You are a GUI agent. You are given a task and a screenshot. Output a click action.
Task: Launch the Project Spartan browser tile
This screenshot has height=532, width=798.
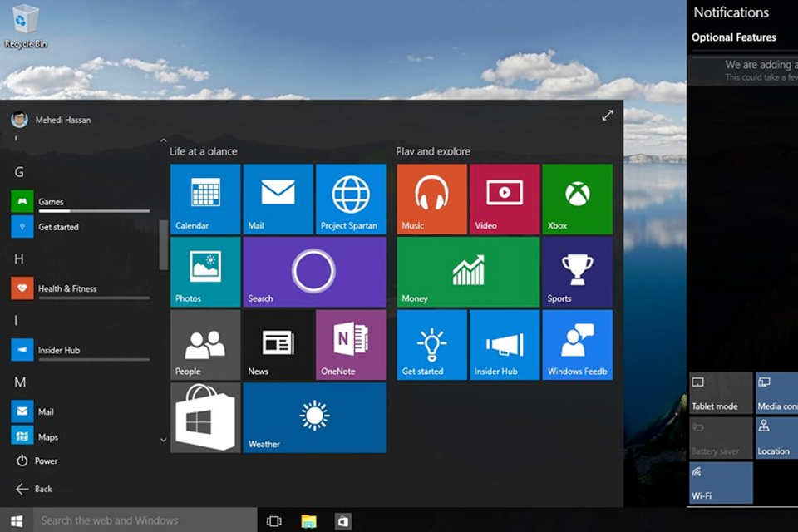[x=351, y=199]
